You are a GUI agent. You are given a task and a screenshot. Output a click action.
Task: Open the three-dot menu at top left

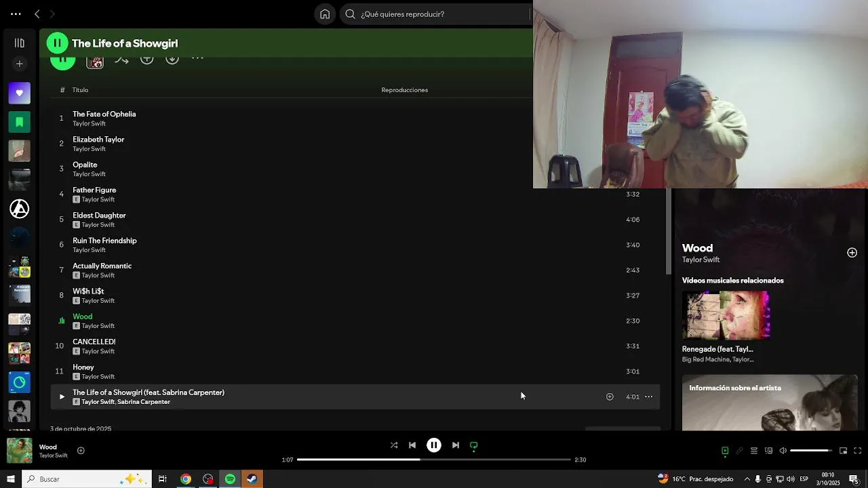coord(16,14)
